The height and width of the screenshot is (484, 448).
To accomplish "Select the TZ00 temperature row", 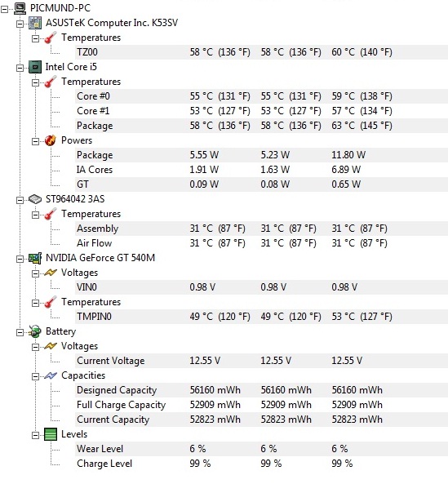I will pyautogui.click(x=261, y=52).
